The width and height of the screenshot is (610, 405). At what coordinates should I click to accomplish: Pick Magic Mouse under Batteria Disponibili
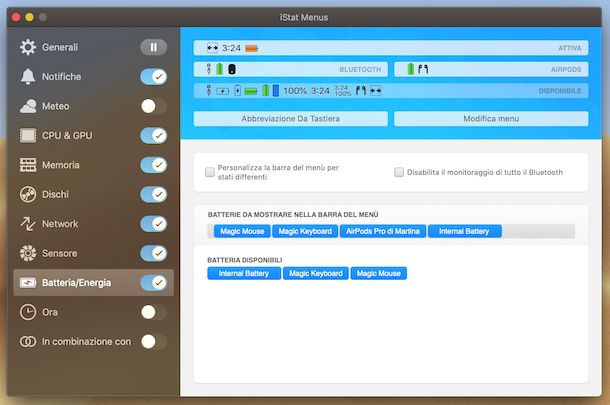click(x=379, y=273)
